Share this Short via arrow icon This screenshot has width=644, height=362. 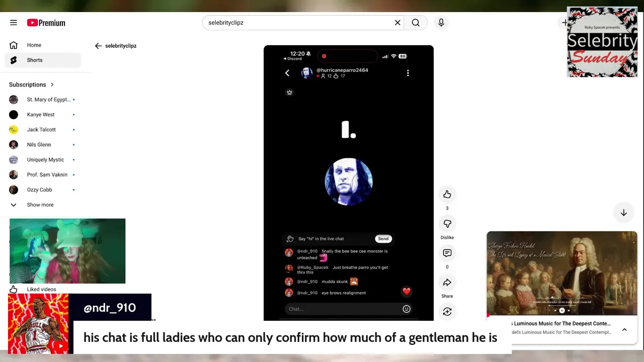(447, 283)
